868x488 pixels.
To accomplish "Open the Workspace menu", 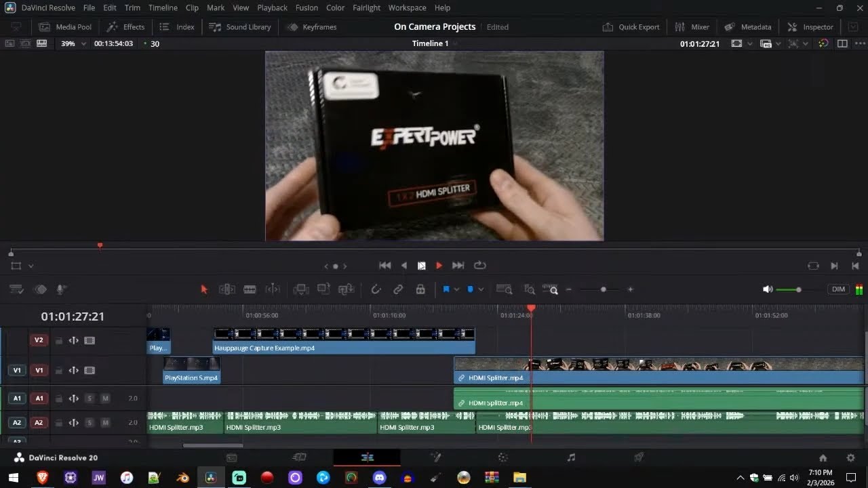I will click(x=408, y=7).
